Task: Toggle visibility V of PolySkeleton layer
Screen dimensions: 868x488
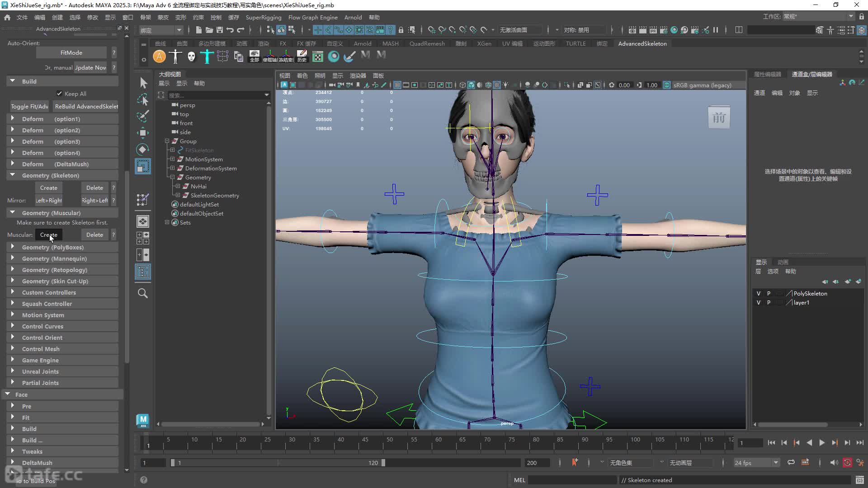Action: pos(759,293)
